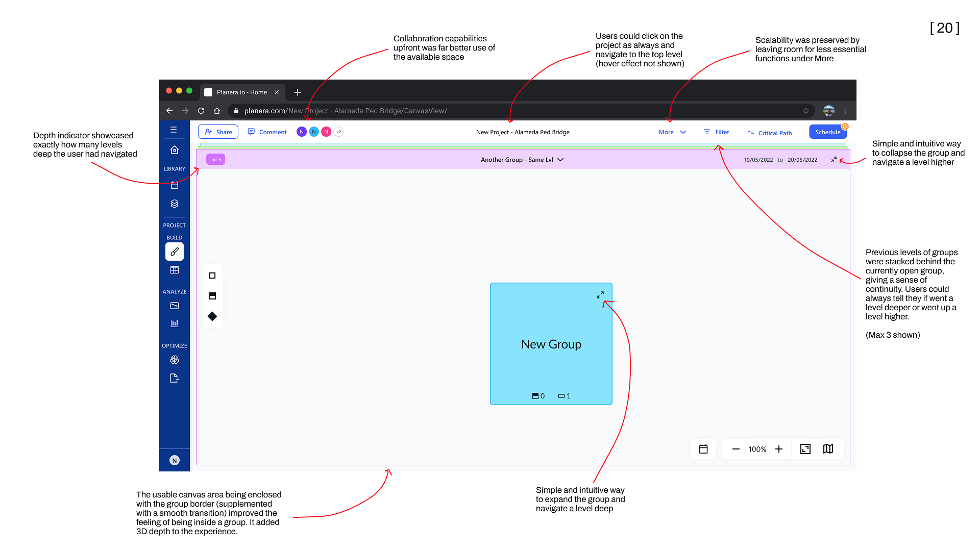Bookmark the page with star icon
The height and width of the screenshot is (551, 980).
[806, 111]
